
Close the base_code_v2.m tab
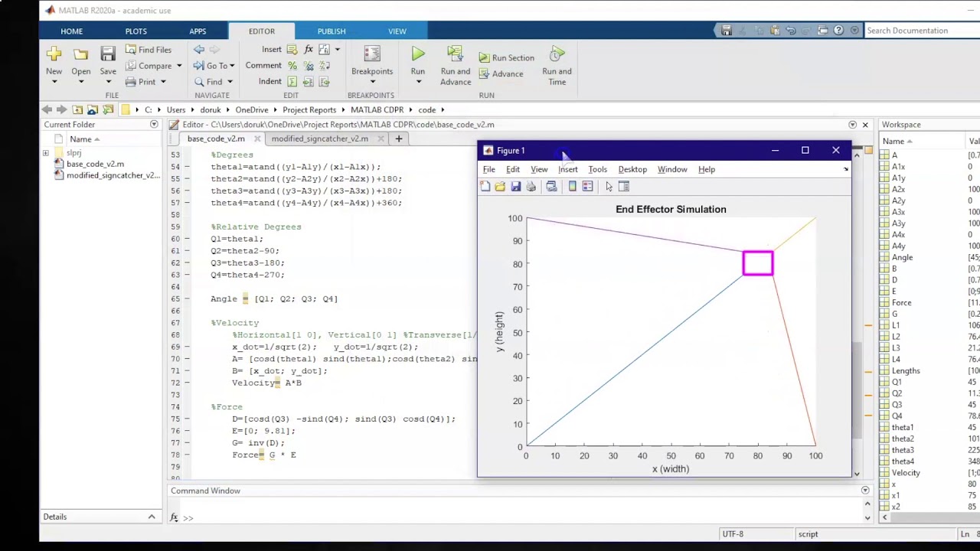(x=256, y=139)
